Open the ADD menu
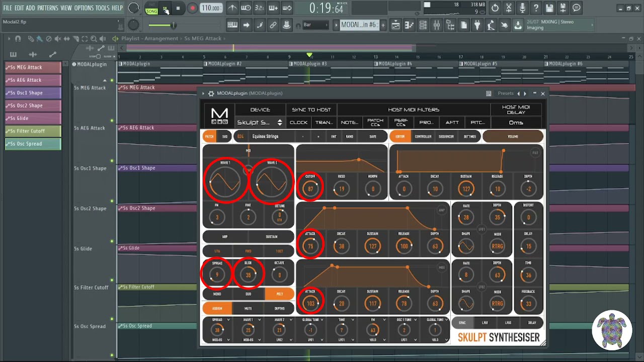644x362 pixels. coord(31,8)
